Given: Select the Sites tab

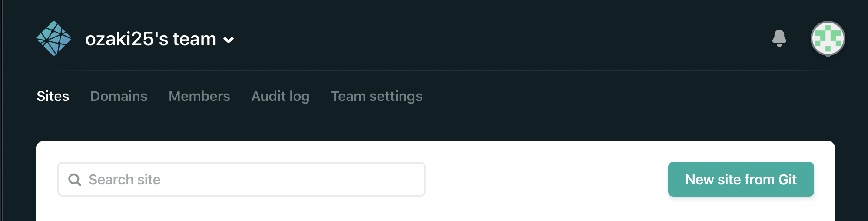Looking at the screenshot, I should pos(53,96).
